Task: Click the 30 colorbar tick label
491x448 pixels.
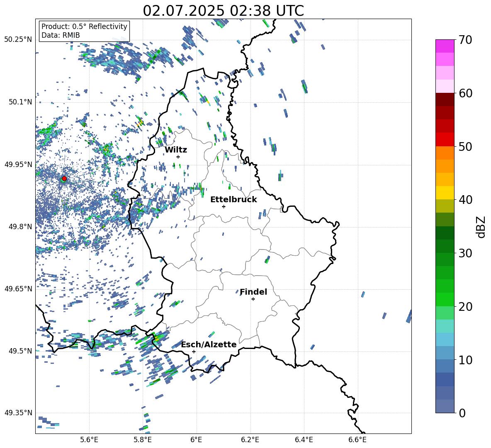Action: (x=465, y=253)
